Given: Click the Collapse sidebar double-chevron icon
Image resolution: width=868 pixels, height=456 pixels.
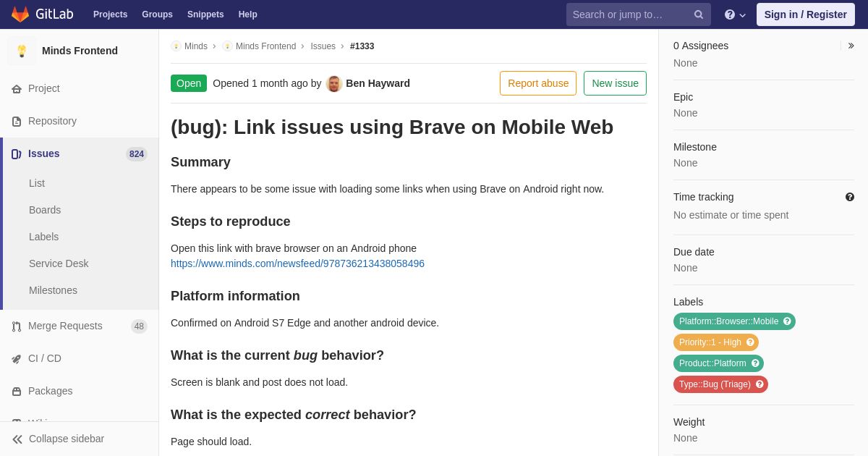Looking at the screenshot, I should pos(17,439).
